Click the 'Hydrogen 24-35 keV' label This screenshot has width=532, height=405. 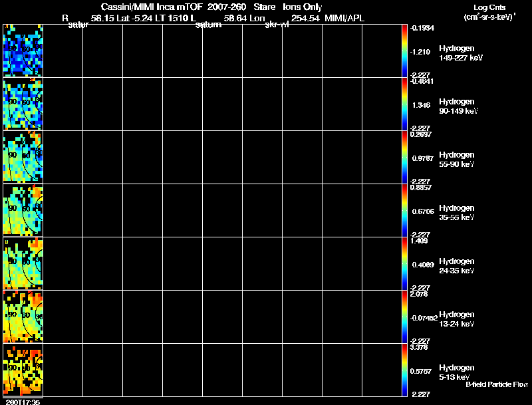pyautogui.click(x=457, y=266)
